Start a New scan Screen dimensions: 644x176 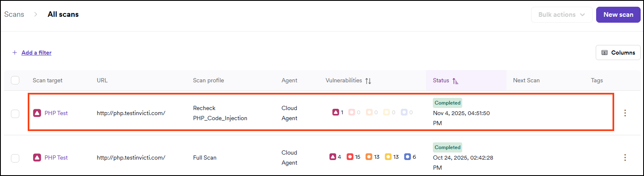(618, 15)
